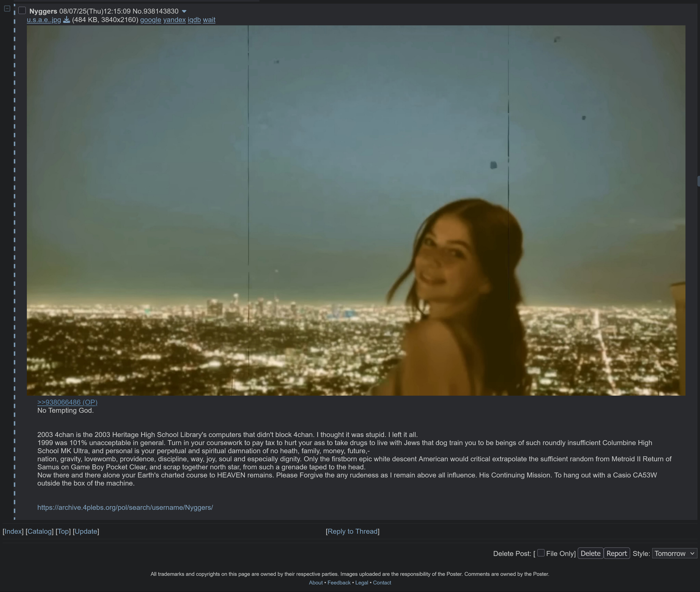Open the u.s.a.e..jpg file link

(x=44, y=20)
